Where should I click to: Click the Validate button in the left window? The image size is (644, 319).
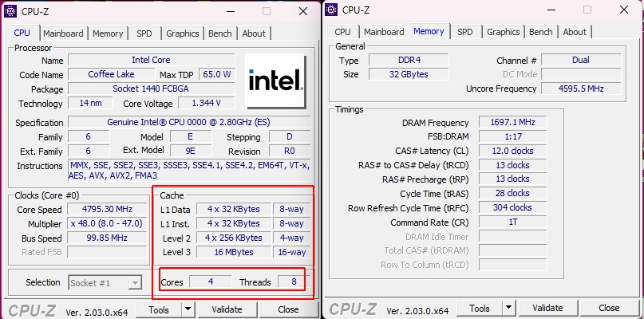coord(227,309)
